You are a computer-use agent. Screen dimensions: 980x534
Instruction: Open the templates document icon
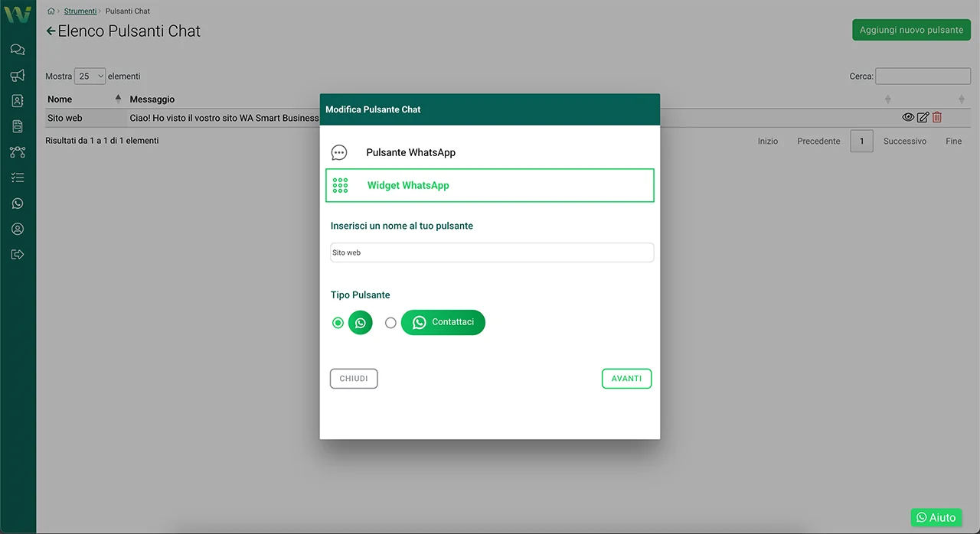pos(18,126)
